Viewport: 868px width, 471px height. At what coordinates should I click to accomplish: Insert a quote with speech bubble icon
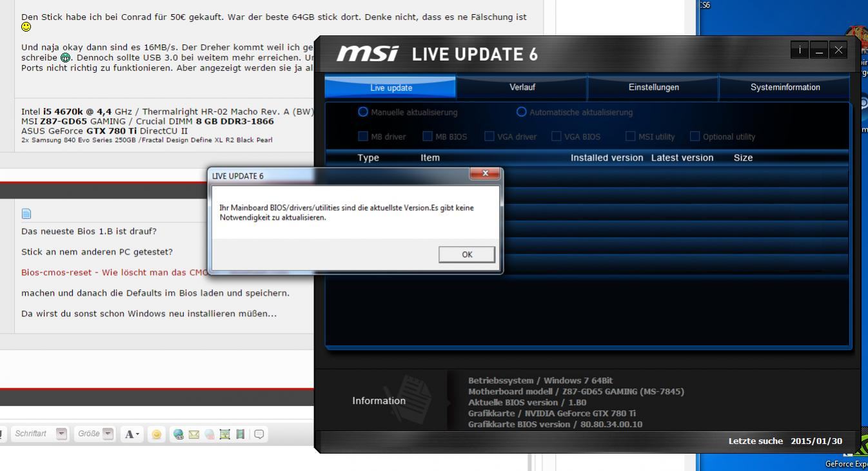coord(259,434)
